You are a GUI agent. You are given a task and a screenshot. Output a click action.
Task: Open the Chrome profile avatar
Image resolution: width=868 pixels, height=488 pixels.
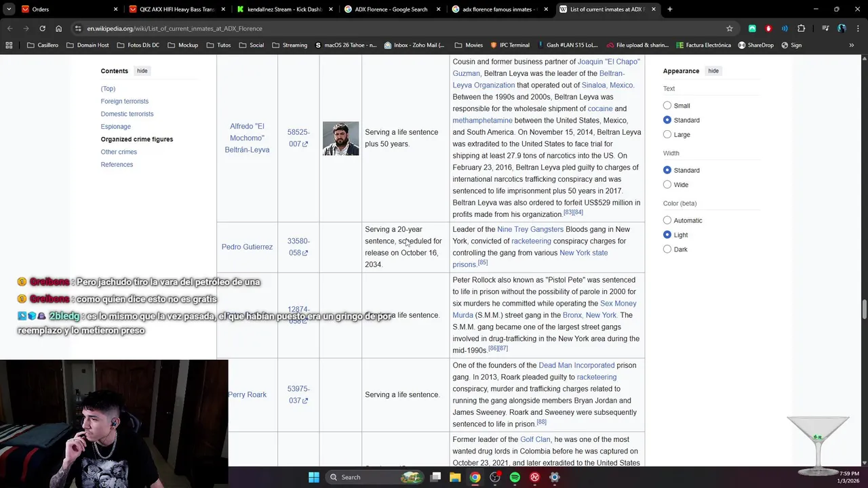click(842, 28)
